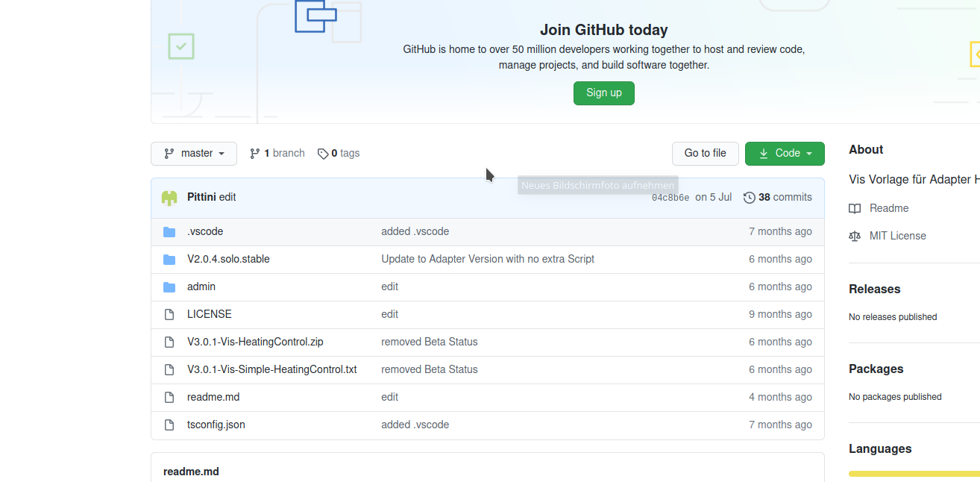Open commit hash 04c8b6e
The height and width of the screenshot is (482, 980).
[x=670, y=198]
